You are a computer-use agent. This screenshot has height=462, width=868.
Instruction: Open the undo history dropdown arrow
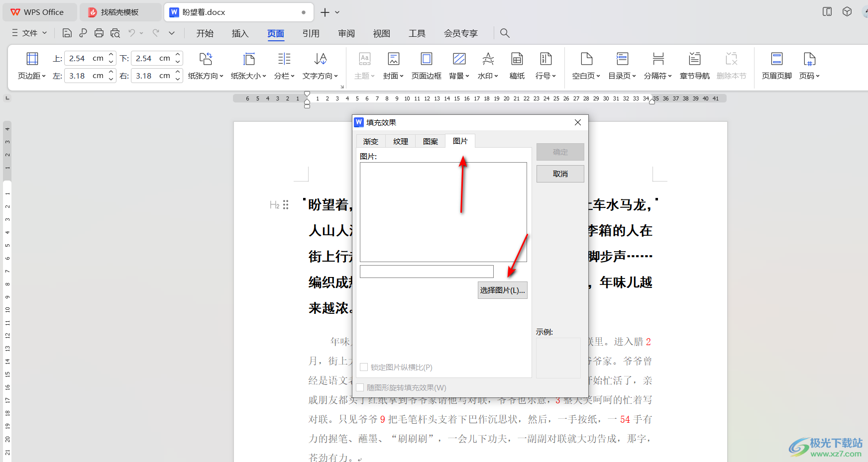tap(141, 33)
